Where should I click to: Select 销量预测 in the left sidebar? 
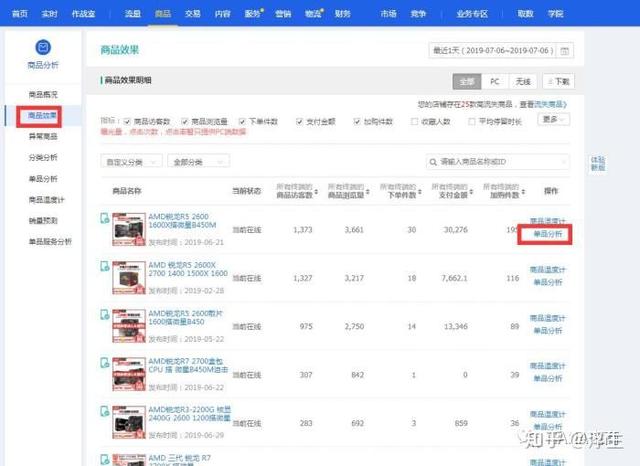coord(43,221)
